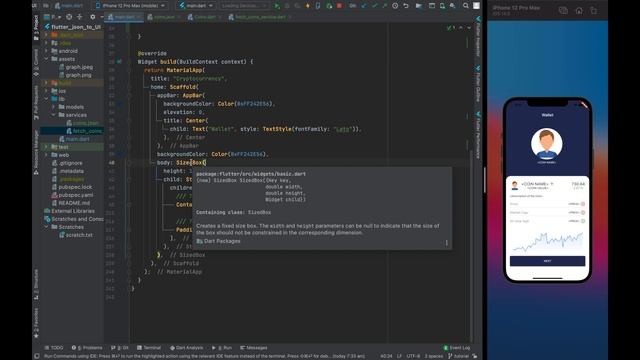The width and height of the screenshot is (640, 360).
Task: Click the price chart graph in Wallet app
Action: click(x=547, y=241)
